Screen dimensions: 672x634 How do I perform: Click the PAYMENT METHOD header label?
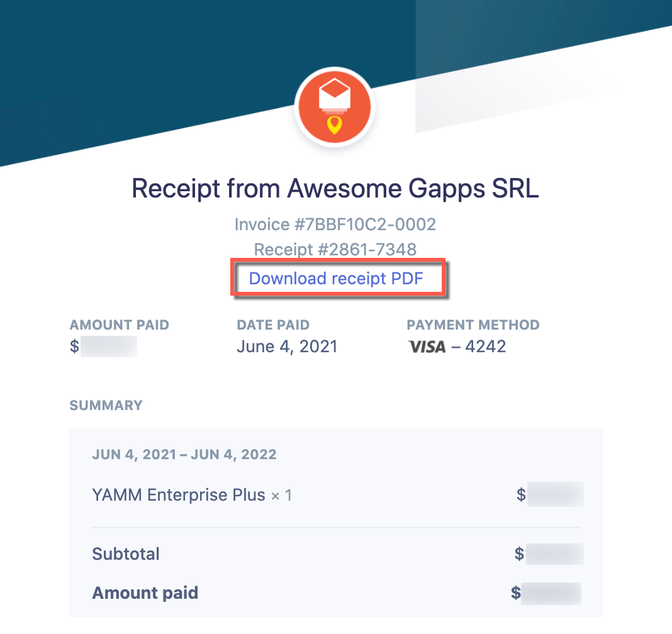(473, 325)
